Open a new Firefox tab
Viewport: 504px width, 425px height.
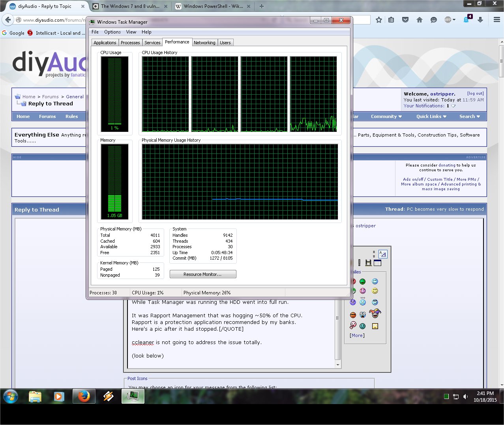(x=261, y=6)
